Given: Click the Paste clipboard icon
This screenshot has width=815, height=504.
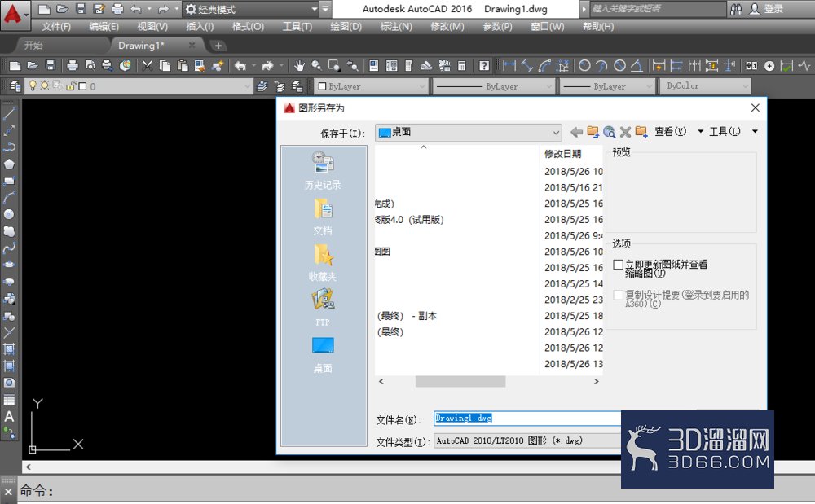Looking at the screenshot, I should [183, 66].
